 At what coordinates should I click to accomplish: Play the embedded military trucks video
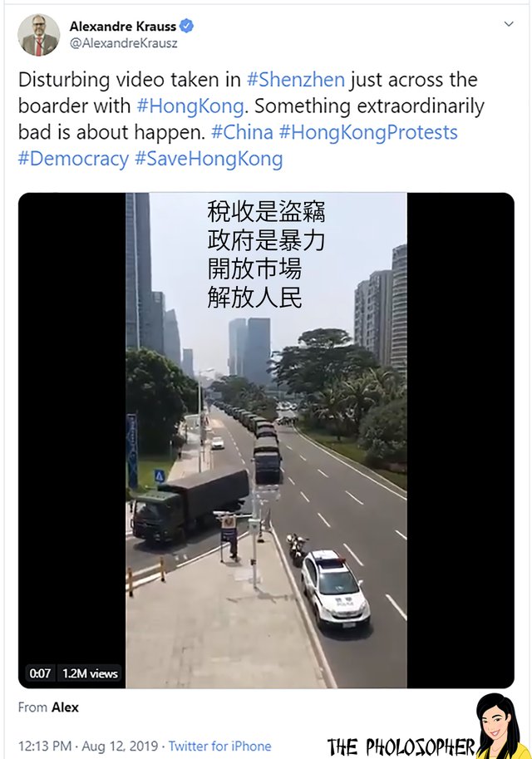tap(266, 440)
